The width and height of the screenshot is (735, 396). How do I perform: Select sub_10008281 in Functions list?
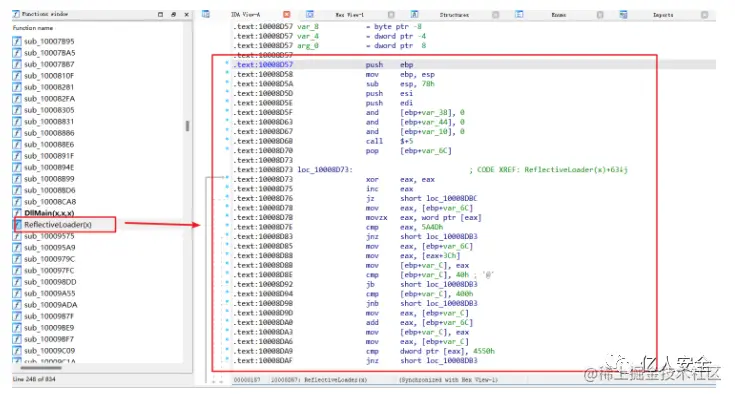click(49, 87)
